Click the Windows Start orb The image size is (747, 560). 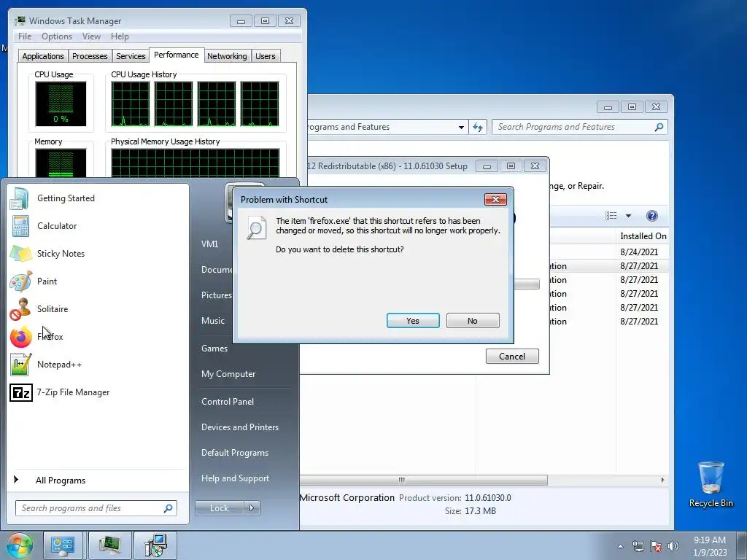19,545
